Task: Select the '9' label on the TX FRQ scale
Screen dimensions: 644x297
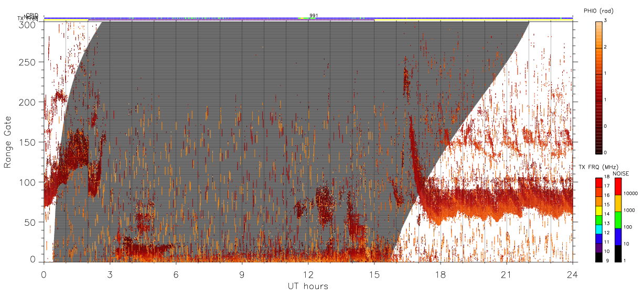Action: click(x=607, y=261)
